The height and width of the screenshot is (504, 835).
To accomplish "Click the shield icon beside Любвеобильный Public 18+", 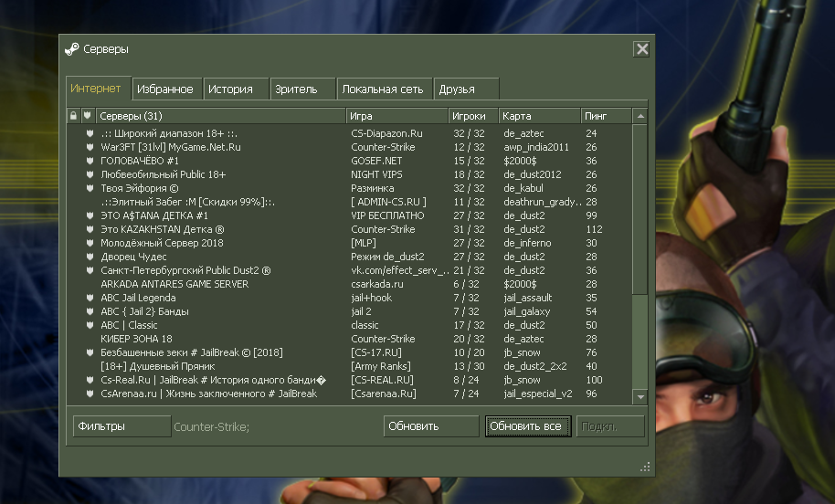I will (90, 174).
